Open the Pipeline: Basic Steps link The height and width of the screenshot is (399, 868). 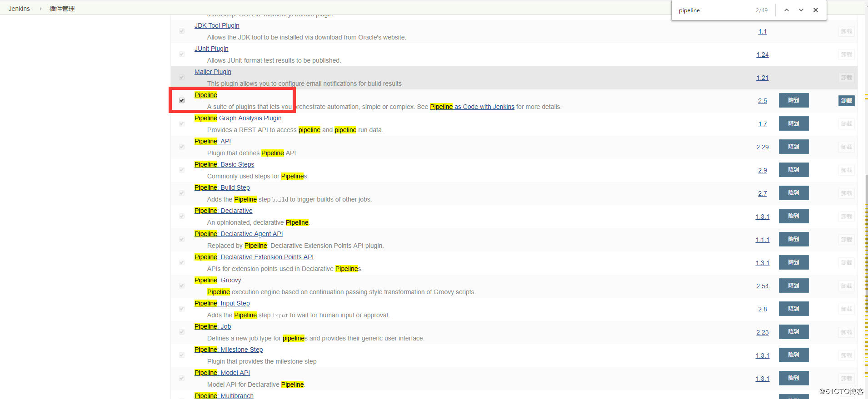pos(224,164)
